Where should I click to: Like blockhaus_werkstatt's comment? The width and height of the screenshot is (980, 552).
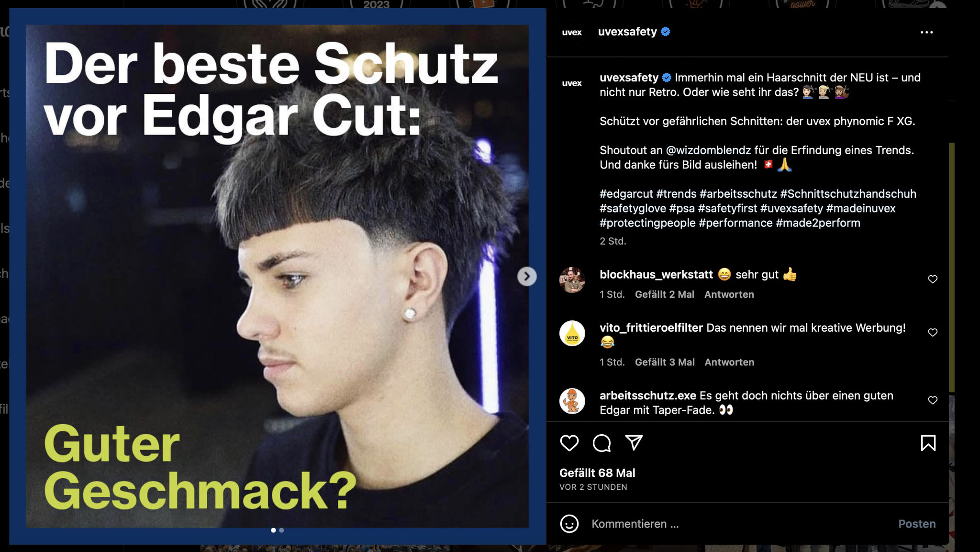(x=933, y=279)
